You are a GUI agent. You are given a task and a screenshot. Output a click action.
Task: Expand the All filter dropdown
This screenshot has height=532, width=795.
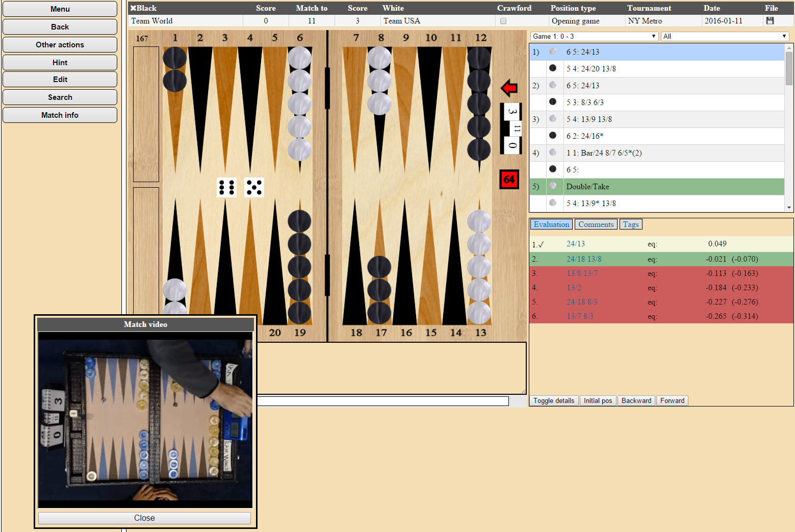point(724,36)
